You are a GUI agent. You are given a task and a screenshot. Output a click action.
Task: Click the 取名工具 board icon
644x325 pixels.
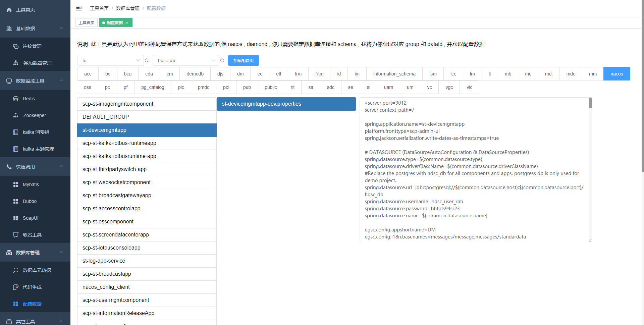(16, 235)
